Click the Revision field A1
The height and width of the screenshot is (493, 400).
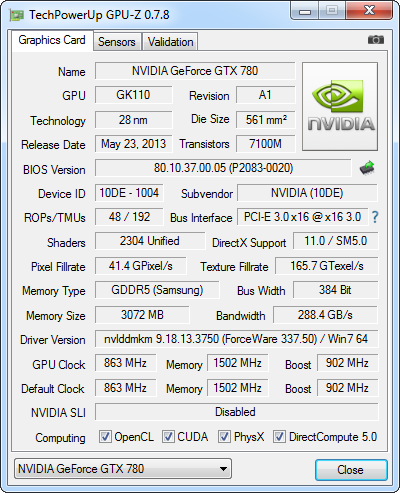point(265,95)
